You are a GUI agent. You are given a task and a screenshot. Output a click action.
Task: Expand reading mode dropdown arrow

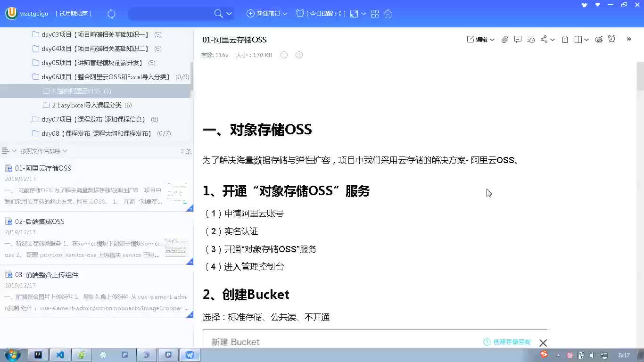(x=586, y=40)
